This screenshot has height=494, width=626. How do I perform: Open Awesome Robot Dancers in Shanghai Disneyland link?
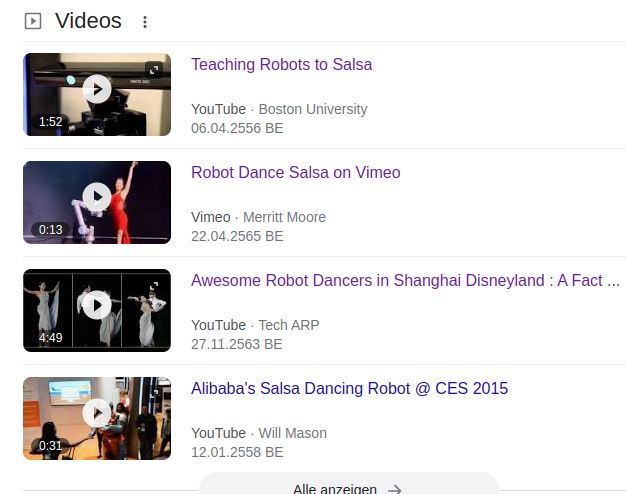pos(405,280)
